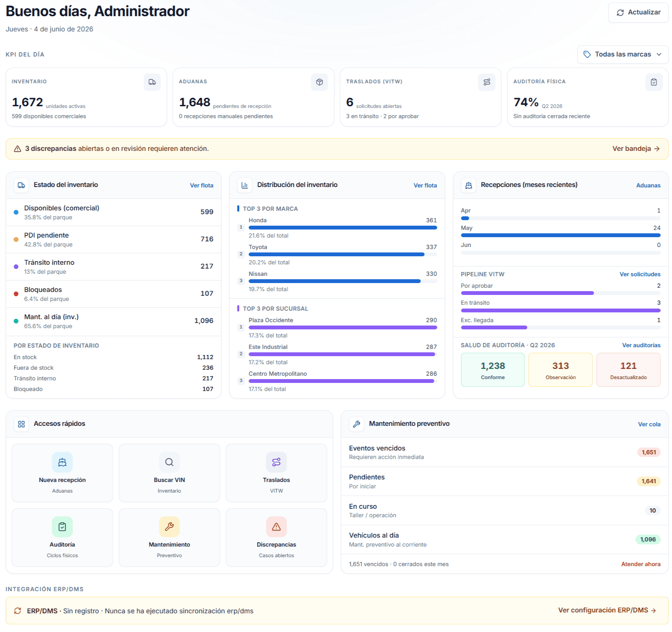
Task: Click the arrow next to Ver bandeja
Action: coord(657,149)
